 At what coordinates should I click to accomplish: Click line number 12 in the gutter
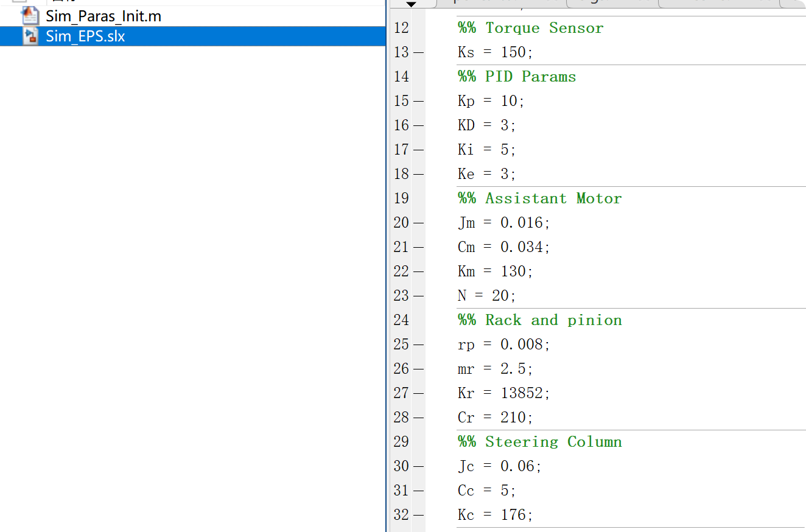pos(401,28)
